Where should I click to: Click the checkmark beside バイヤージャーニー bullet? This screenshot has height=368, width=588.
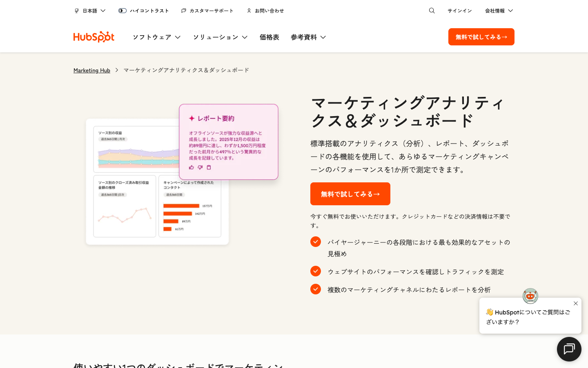pos(316,242)
